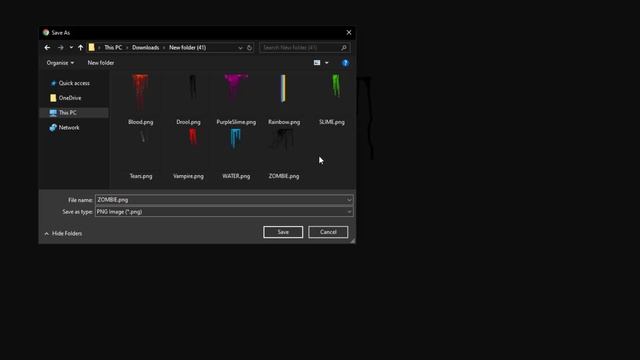This screenshot has width=640, height=360.
Task: Open the Organize menu
Action: pos(60,63)
